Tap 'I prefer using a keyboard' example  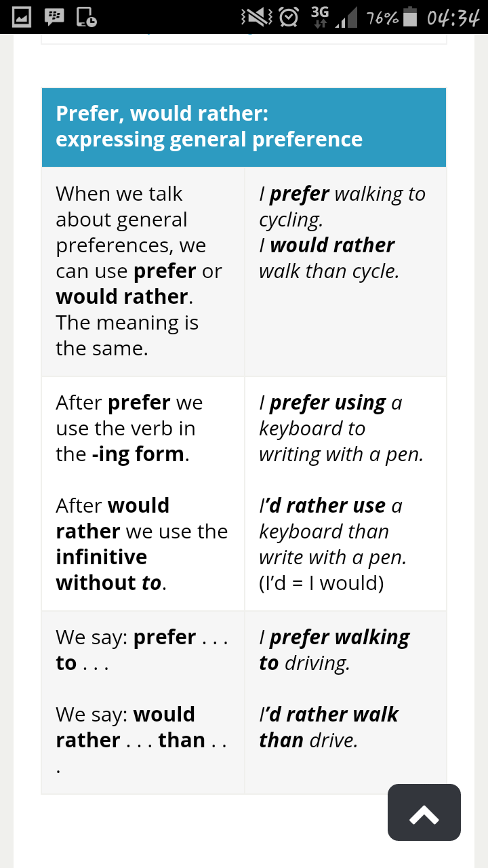(341, 428)
